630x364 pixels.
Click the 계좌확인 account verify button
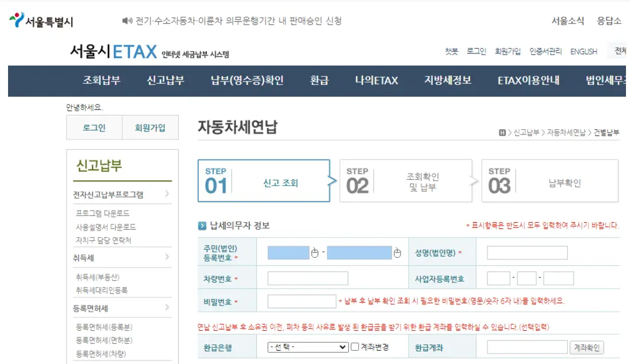coord(588,347)
